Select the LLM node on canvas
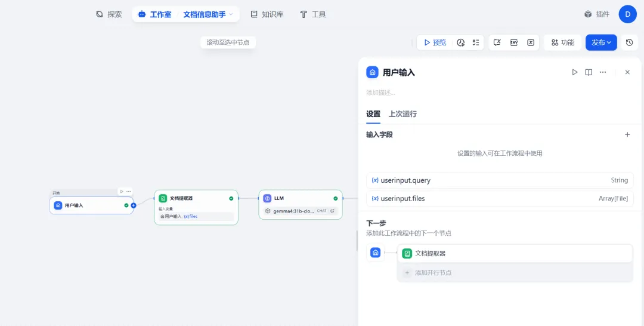 pos(301,204)
